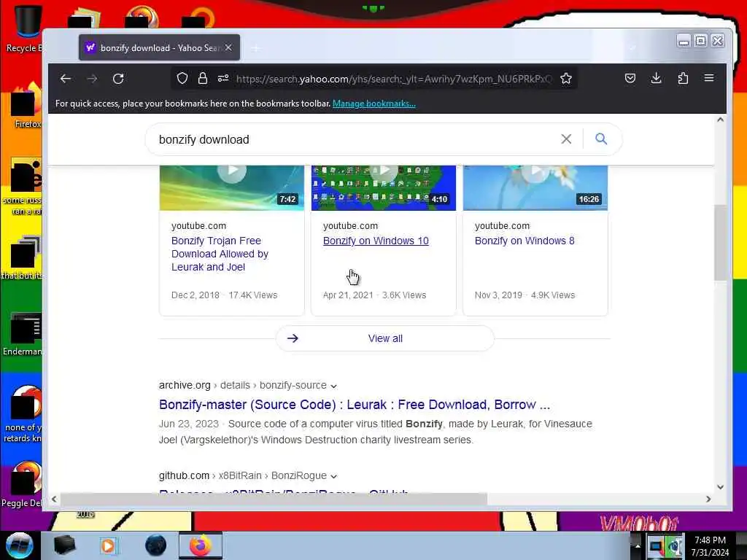Click the dark sphere taskbar icon
Screen dimensions: 747x560
(x=155, y=545)
